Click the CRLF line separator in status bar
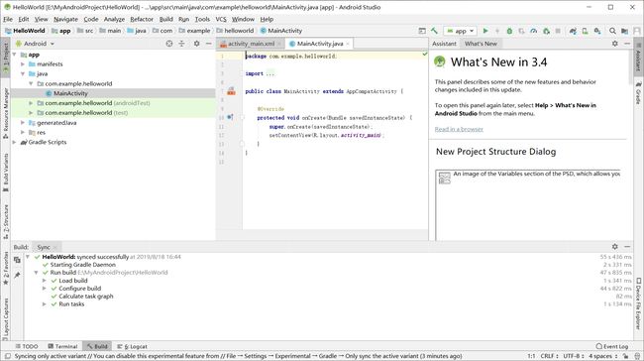 click(549, 356)
